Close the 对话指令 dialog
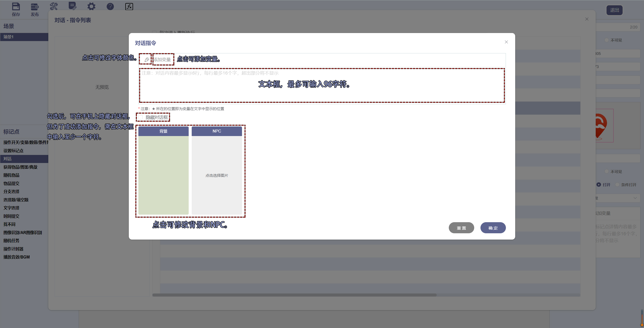The width and height of the screenshot is (644, 328). coord(506,42)
